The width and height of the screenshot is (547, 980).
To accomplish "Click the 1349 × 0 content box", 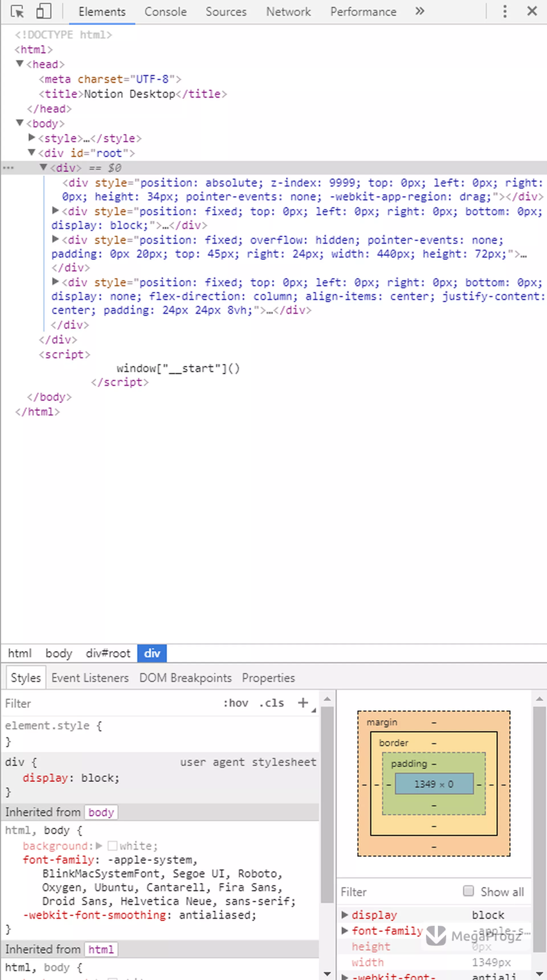I will 434,784.
